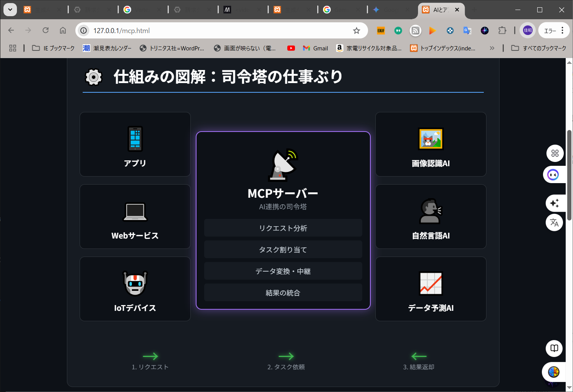Click the 自然言語AI speaking head icon
Viewport: 573px width, 392px height.
(x=431, y=211)
